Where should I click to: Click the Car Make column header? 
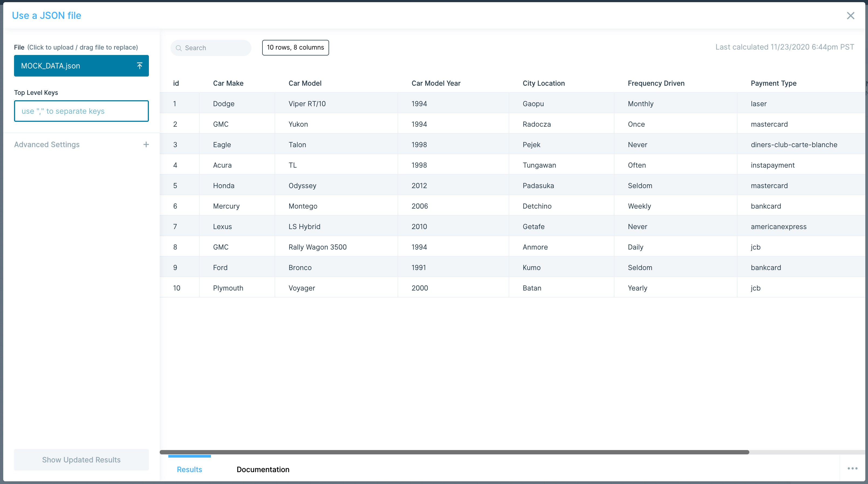(x=228, y=83)
